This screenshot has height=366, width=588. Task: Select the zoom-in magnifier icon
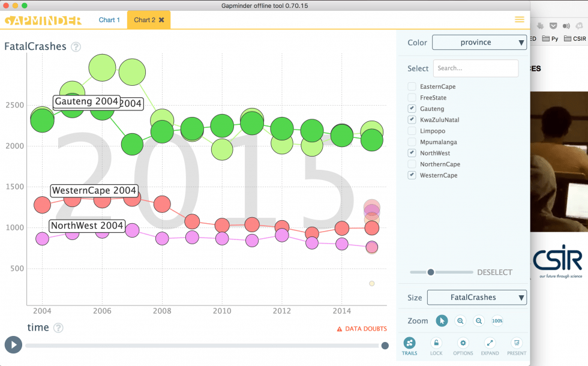click(460, 321)
